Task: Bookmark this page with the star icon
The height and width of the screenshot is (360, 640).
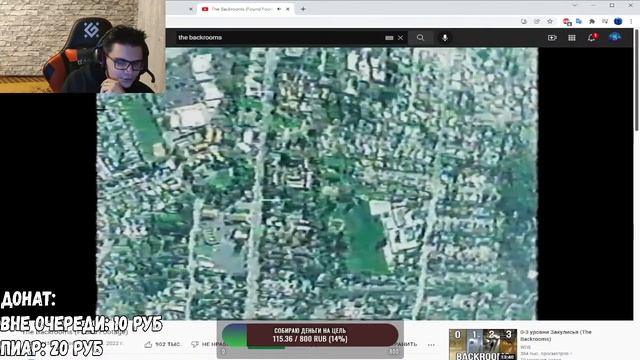Action: (x=550, y=21)
